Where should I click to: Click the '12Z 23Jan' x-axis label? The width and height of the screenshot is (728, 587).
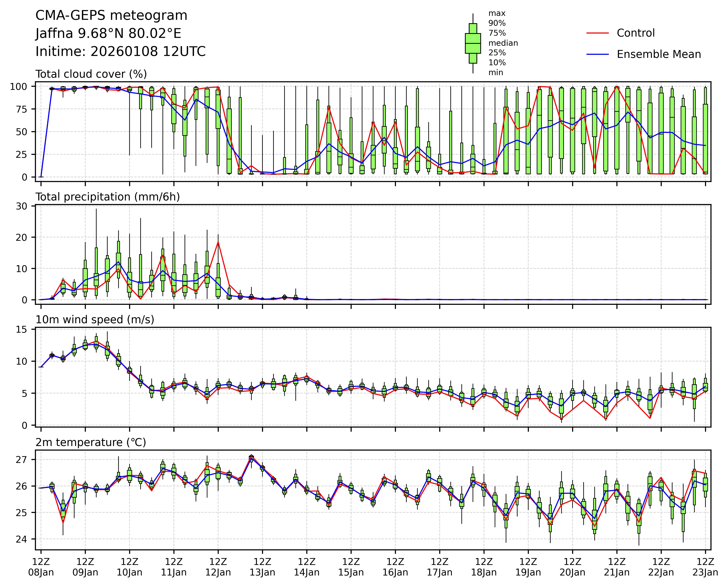(705, 567)
